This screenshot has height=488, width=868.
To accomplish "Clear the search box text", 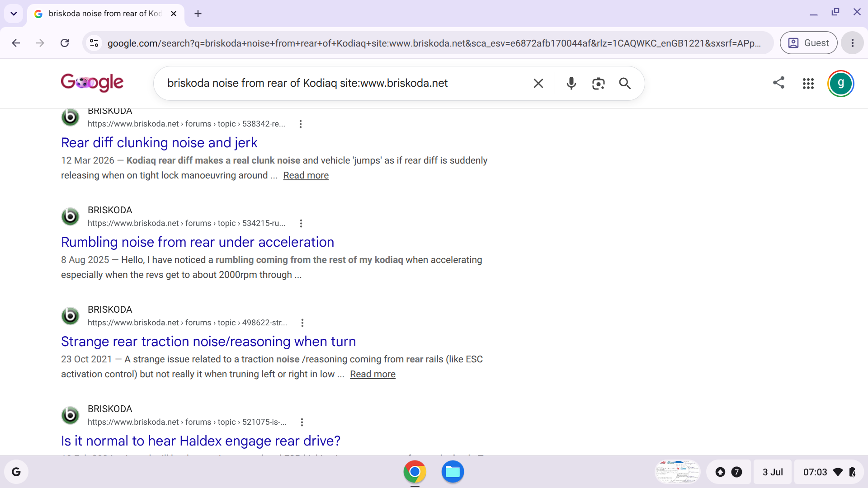I will click(x=538, y=83).
